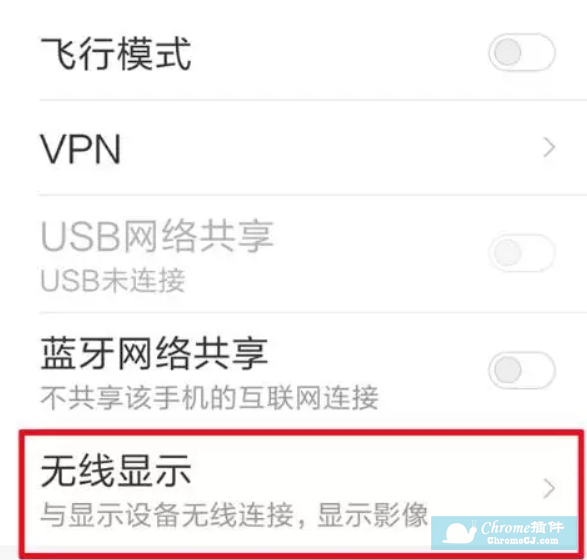Viewport: 587px width, 560px height.
Task: Click the knob of the 飞行模式 switch
Action: pyautogui.click(x=507, y=52)
